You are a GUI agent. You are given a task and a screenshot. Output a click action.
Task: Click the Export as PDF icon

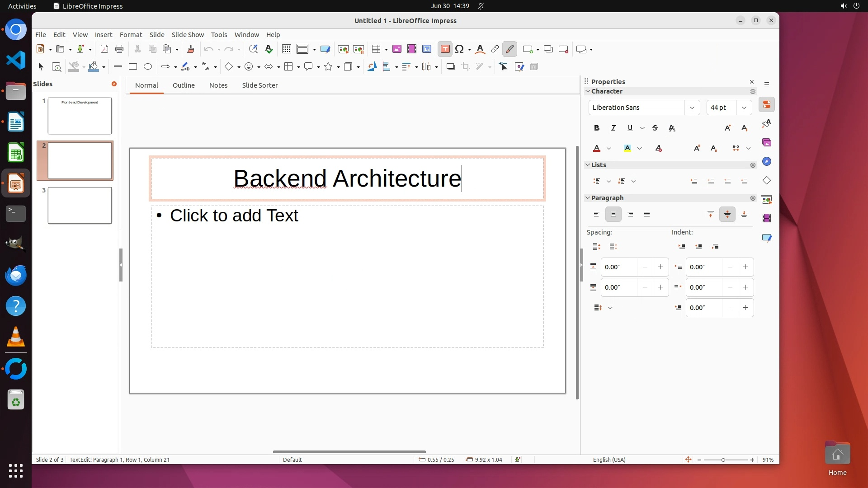[104, 49]
